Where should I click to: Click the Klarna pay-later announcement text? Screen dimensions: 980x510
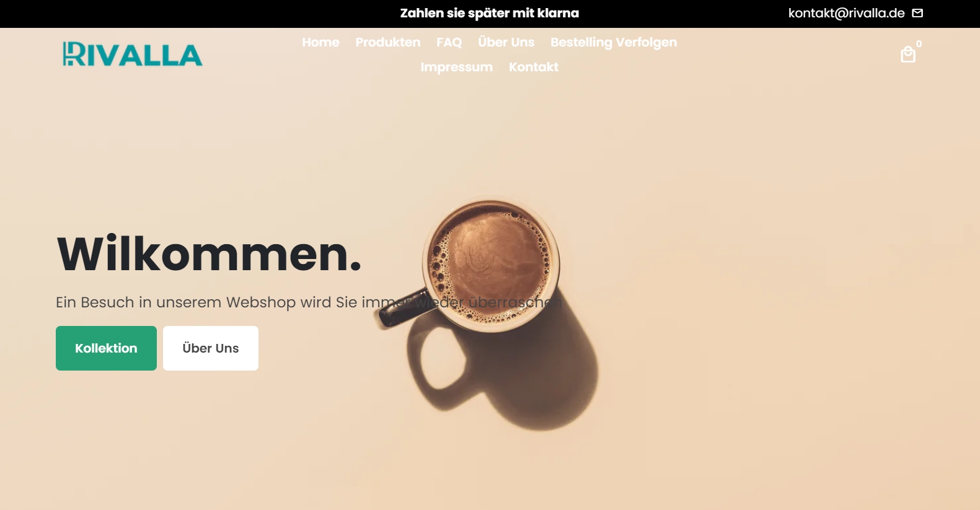tap(490, 13)
